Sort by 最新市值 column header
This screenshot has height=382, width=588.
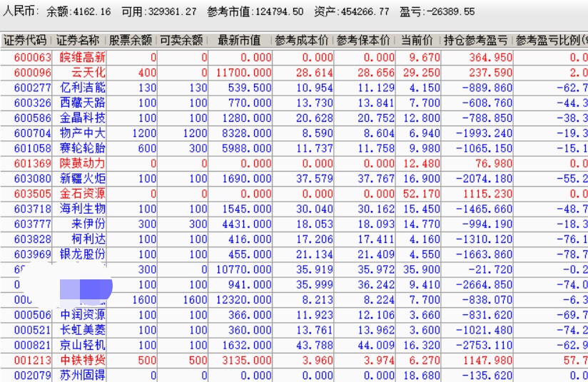[239, 40]
